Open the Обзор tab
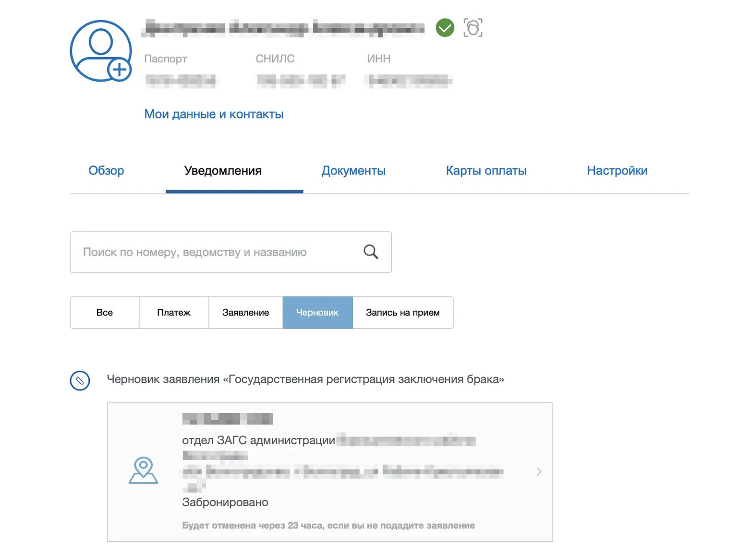Screen dimensions: 750x560 pyautogui.click(x=106, y=170)
